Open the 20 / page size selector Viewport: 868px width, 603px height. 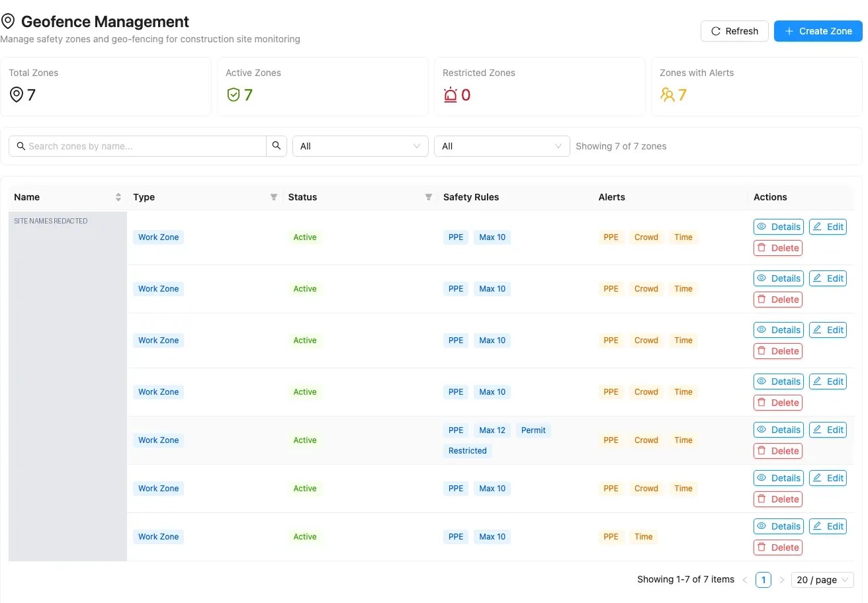(x=823, y=580)
